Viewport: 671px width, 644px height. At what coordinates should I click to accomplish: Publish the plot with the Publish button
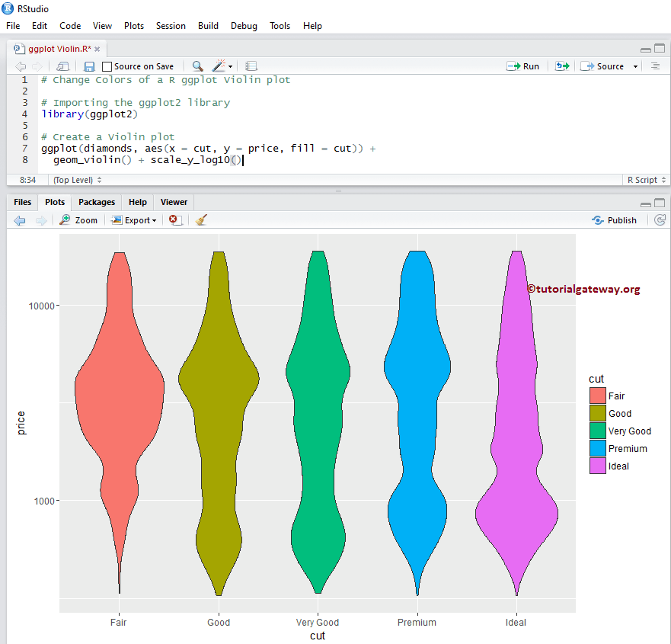pyautogui.click(x=615, y=220)
